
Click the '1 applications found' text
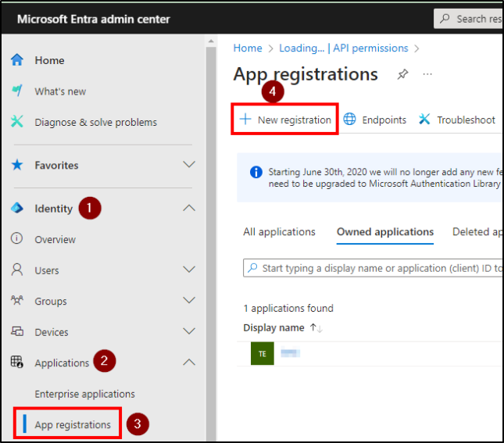point(288,309)
